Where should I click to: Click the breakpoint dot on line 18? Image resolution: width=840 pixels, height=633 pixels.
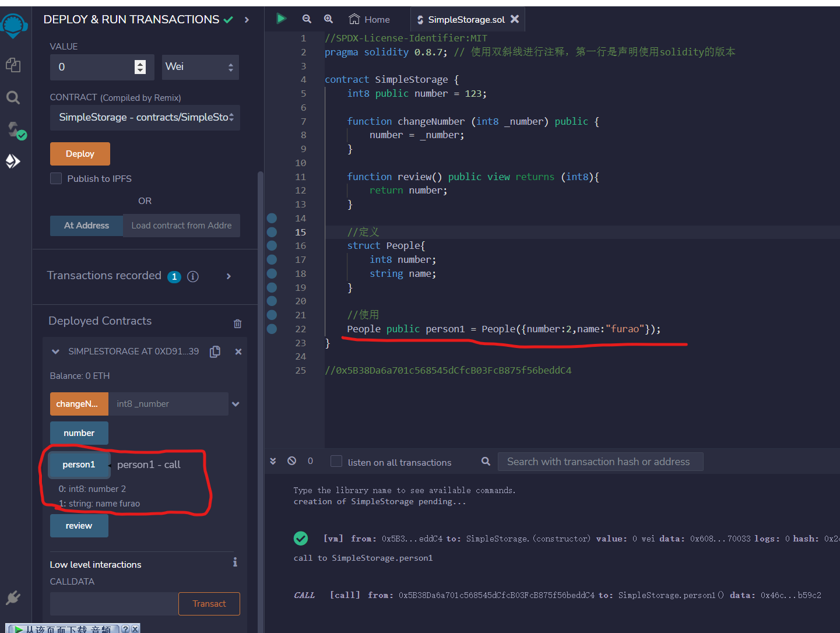coord(272,273)
